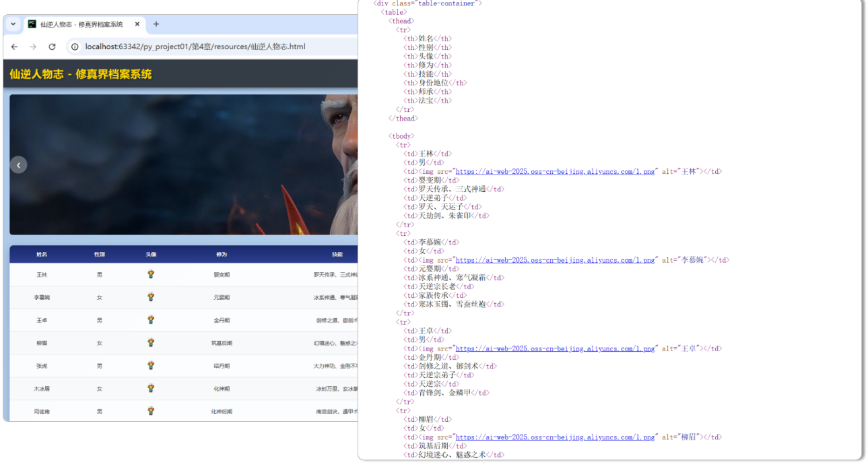Select the name cell 王林 in the table
This screenshot has height=465, width=868.
click(42, 275)
